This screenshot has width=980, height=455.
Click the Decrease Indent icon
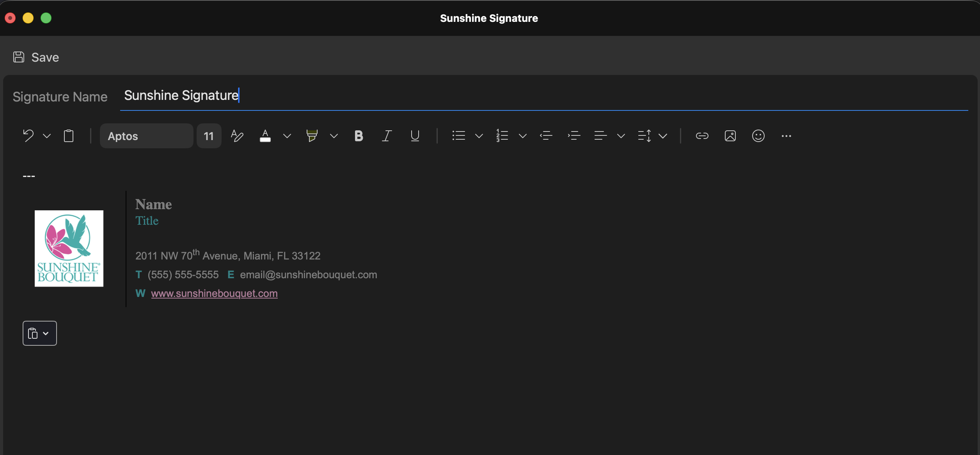coord(546,136)
